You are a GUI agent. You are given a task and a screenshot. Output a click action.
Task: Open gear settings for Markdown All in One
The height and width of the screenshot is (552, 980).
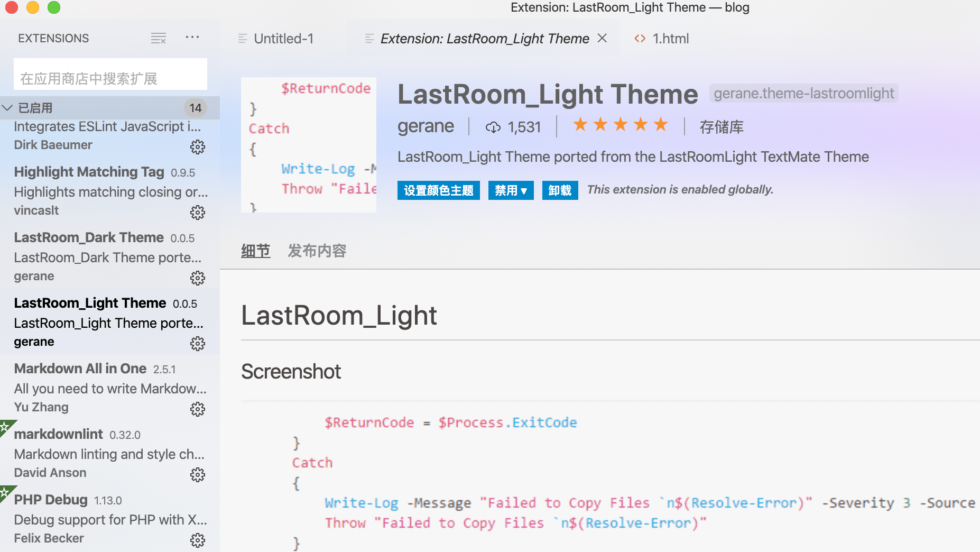198,409
